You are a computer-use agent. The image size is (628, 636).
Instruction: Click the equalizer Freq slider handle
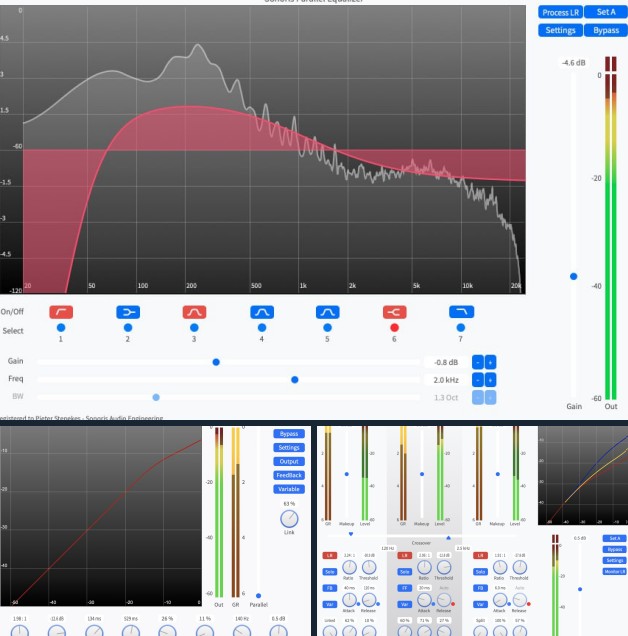[x=295, y=380]
